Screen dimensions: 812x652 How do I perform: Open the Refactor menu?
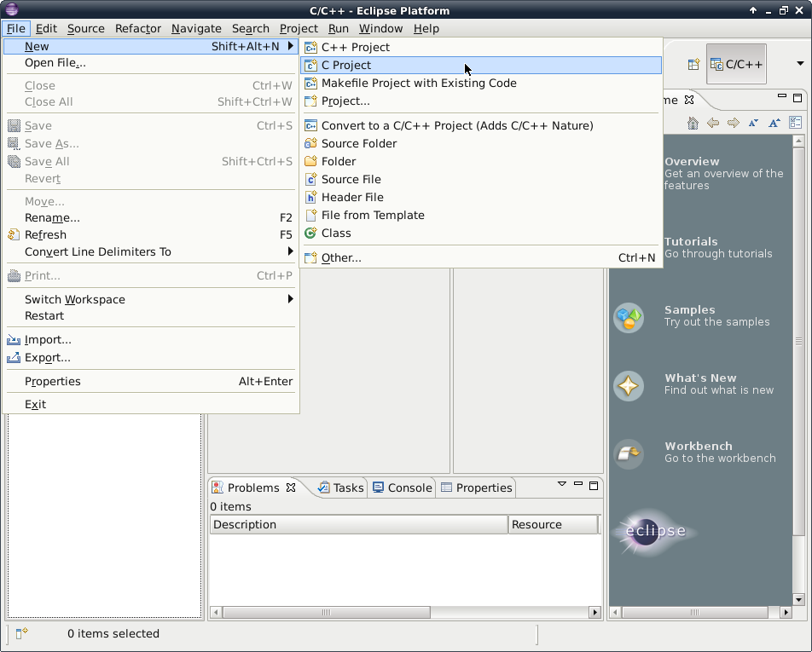pyautogui.click(x=138, y=28)
